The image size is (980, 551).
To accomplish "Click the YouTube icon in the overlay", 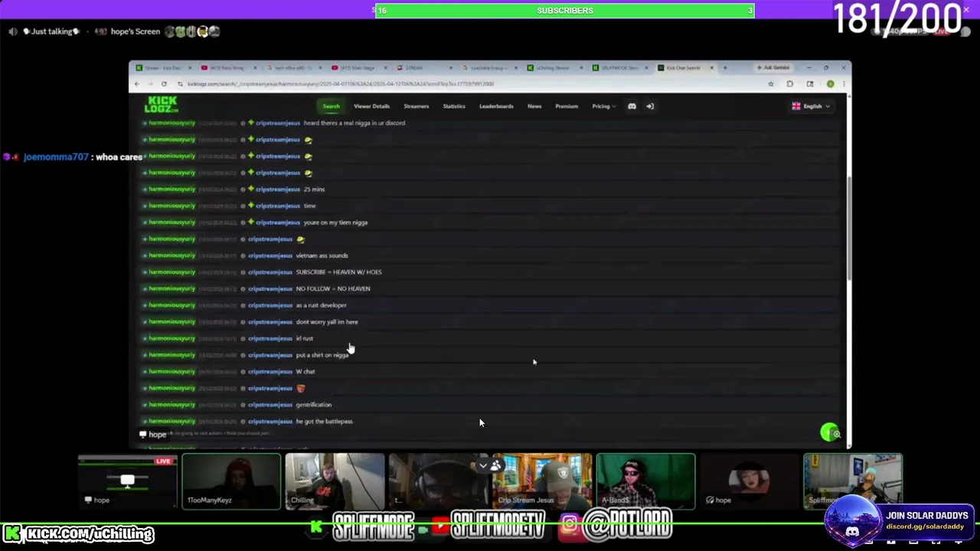I will point(440,525).
